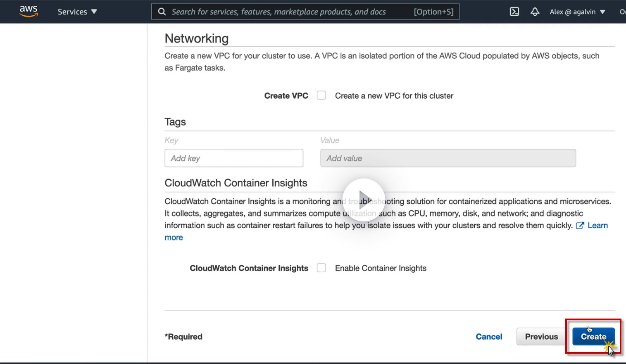The width and height of the screenshot is (626, 364).
Task: Focus the Add value tag field
Action: pyautogui.click(x=448, y=158)
